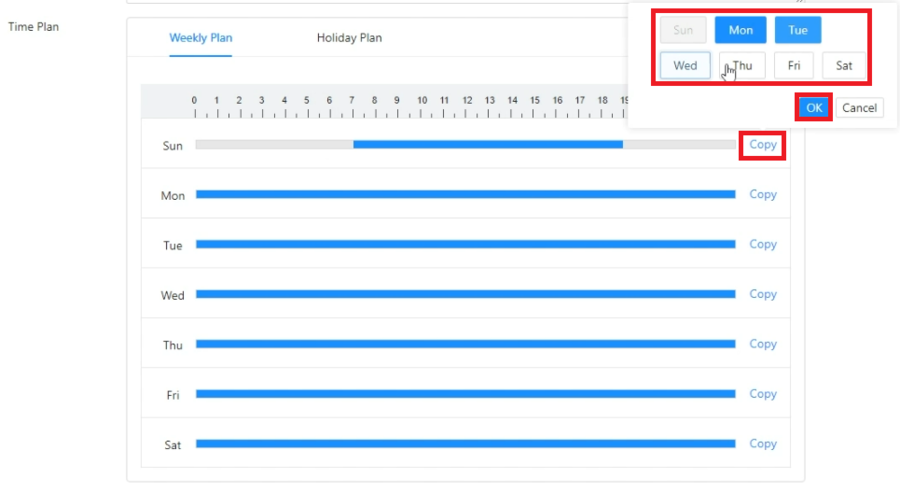Click Copy link for Wed row
This screenshot has height=492, width=900.
763,295
